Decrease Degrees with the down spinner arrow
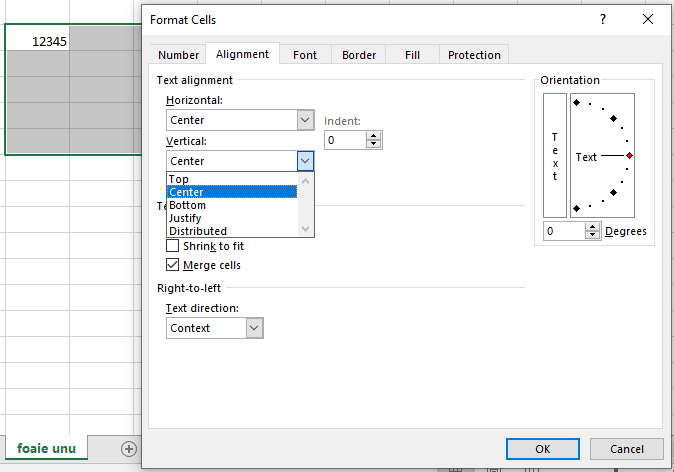The height and width of the screenshot is (472, 674). [x=593, y=236]
